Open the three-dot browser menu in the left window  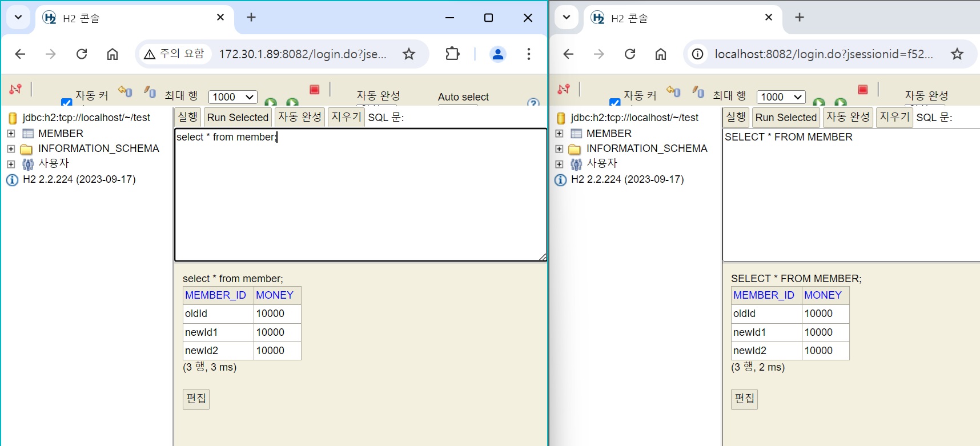pos(529,54)
